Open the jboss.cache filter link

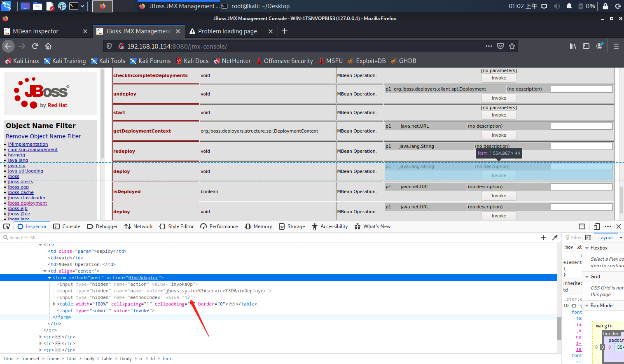(21, 192)
